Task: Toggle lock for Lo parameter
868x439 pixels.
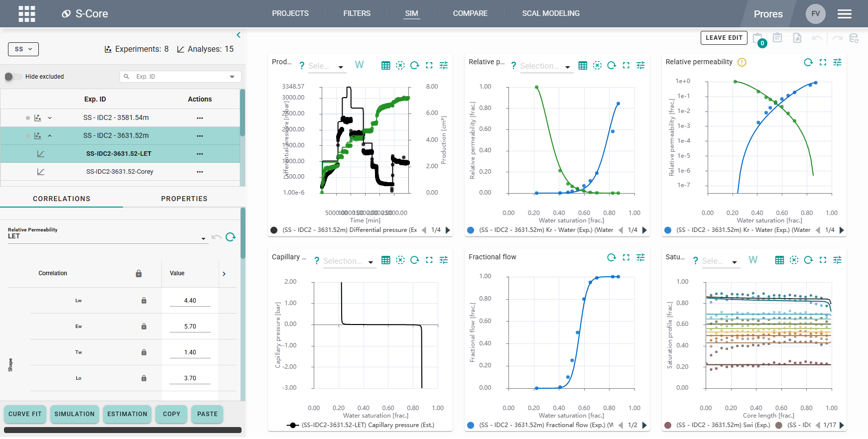Action: click(144, 378)
